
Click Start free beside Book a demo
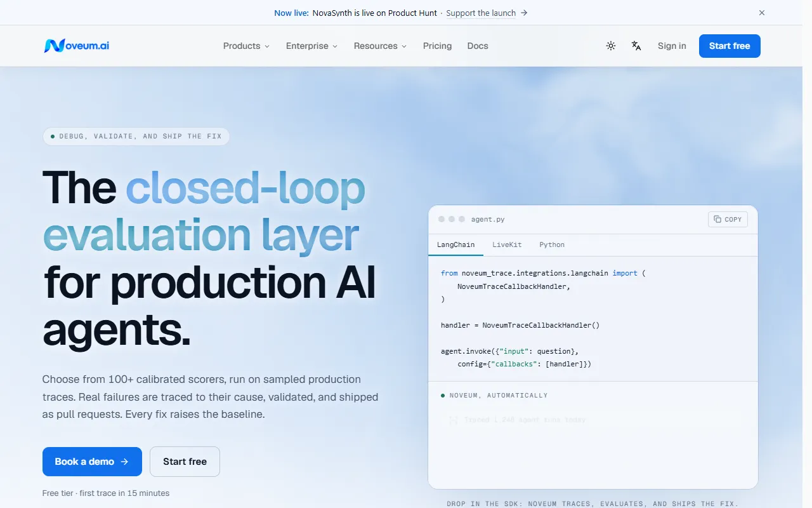click(x=185, y=462)
